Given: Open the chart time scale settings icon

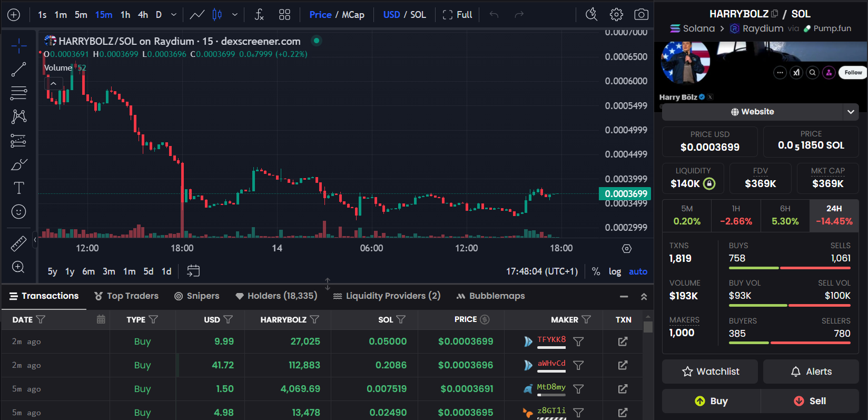Looking at the screenshot, I should [x=626, y=249].
